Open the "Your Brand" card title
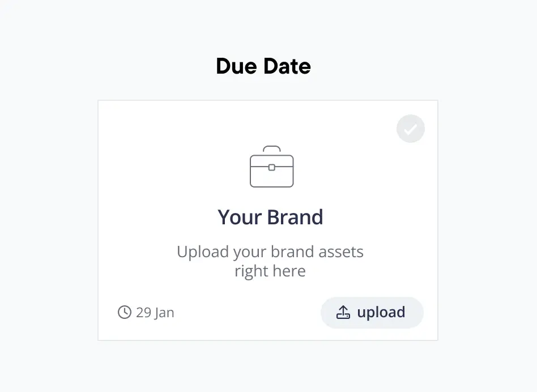Viewport: 537px width, 392px height. point(270,218)
